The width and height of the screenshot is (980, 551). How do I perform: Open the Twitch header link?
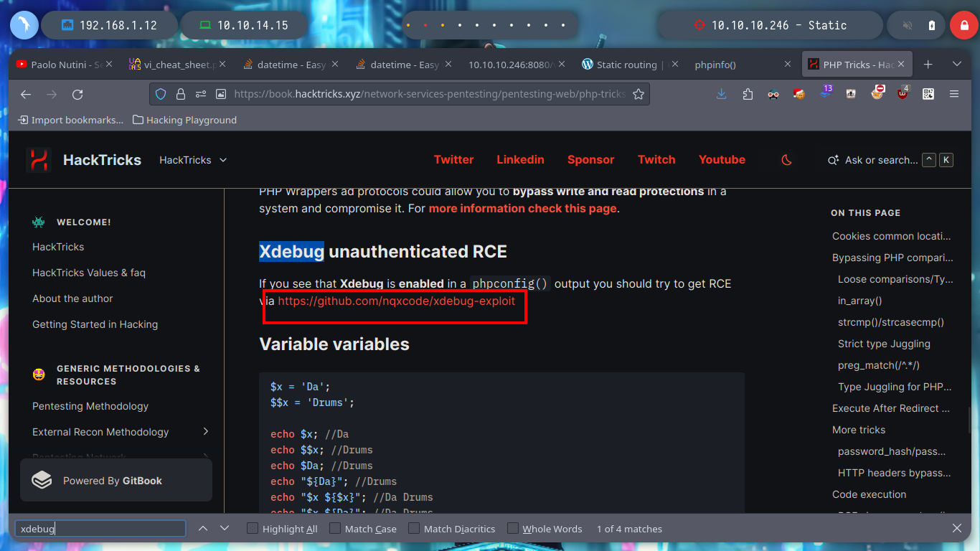click(x=656, y=160)
